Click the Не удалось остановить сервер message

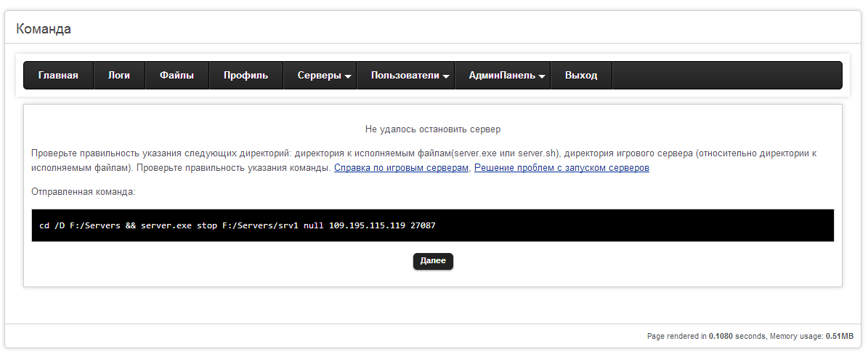[x=433, y=129]
